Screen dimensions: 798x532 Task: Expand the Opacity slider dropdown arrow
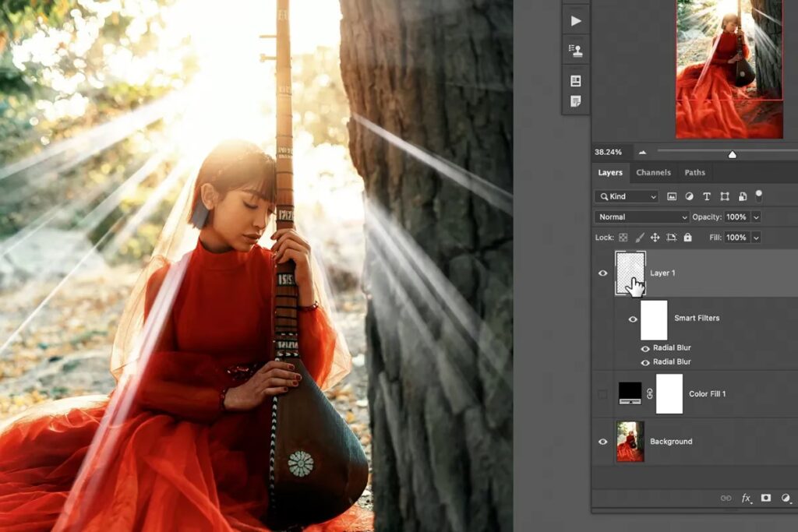tap(756, 217)
